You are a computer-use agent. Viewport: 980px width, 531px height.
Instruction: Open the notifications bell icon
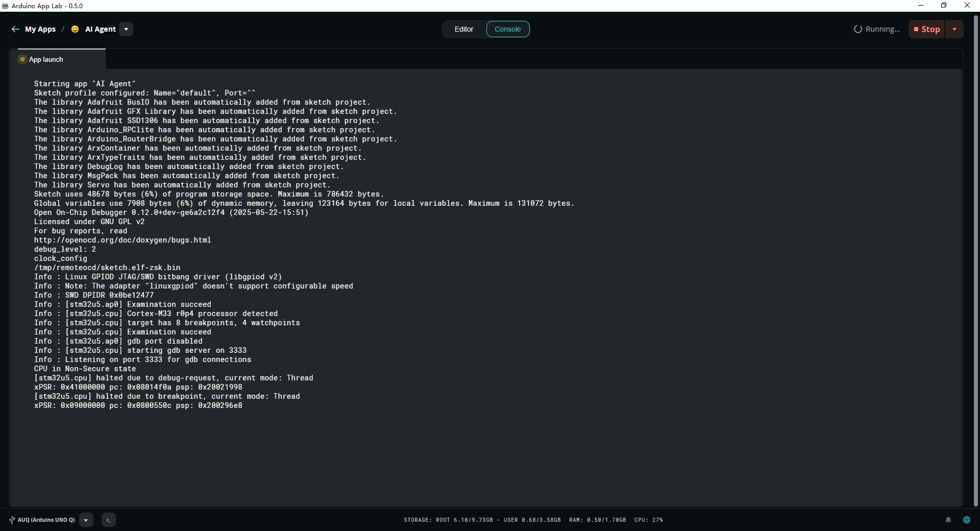point(948,520)
